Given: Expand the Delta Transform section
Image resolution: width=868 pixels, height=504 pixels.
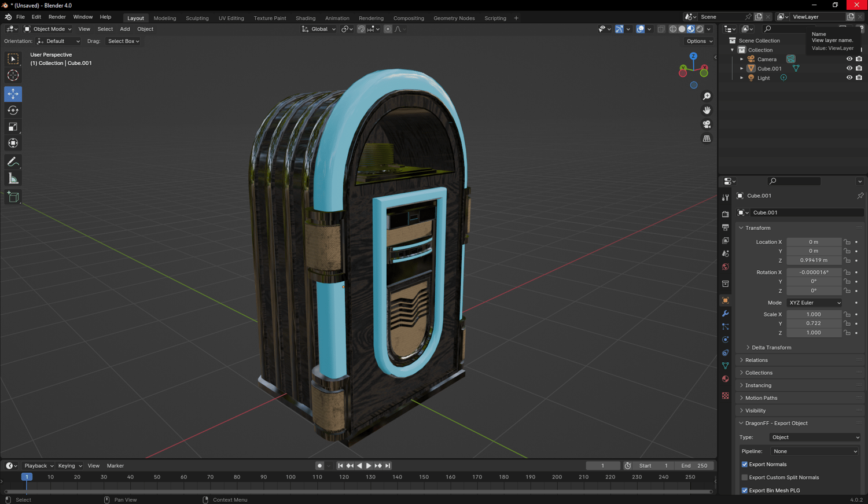Looking at the screenshot, I should 771,348.
